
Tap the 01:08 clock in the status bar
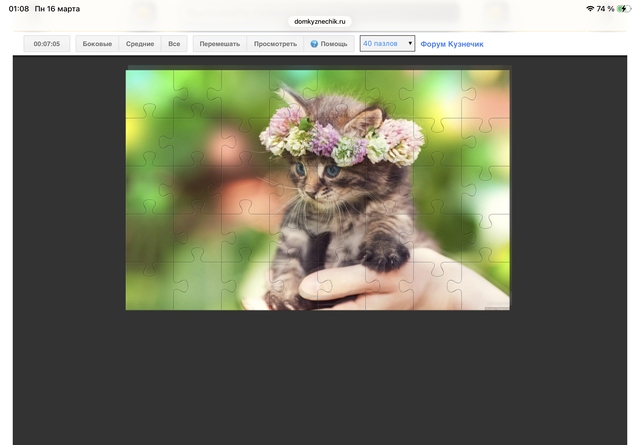click(18, 8)
